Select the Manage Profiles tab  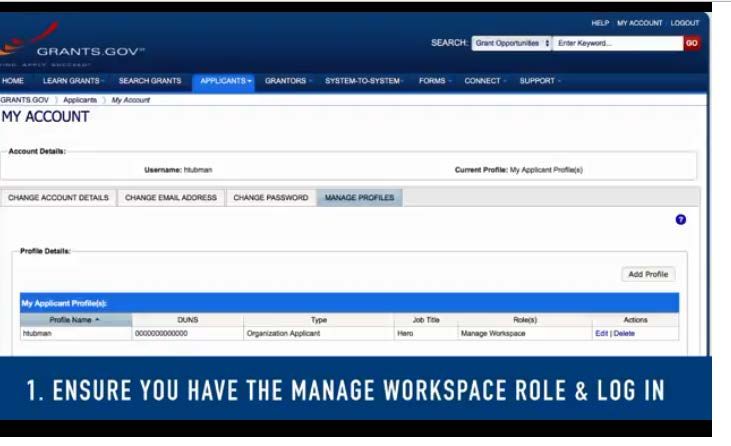tap(359, 198)
